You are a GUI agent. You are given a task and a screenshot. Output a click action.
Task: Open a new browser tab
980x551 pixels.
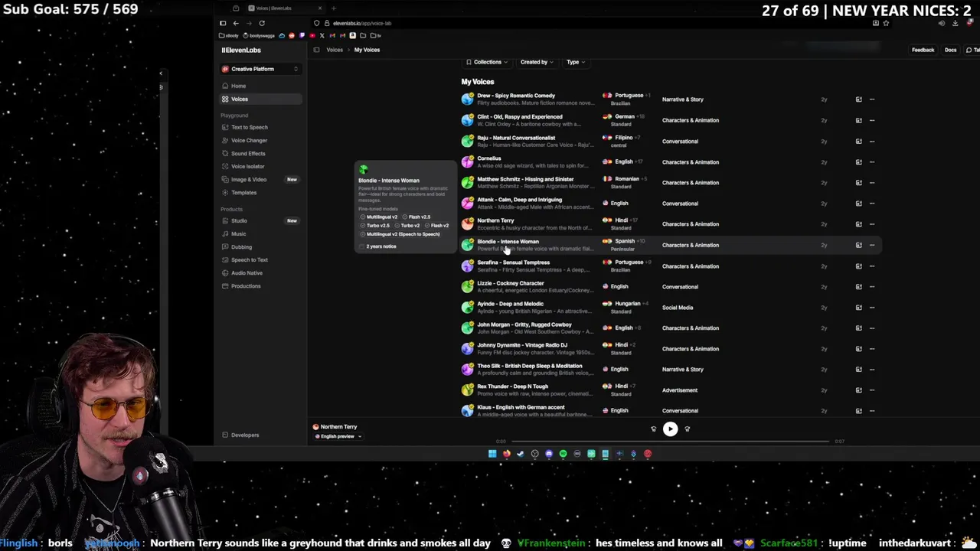click(x=333, y=8)
